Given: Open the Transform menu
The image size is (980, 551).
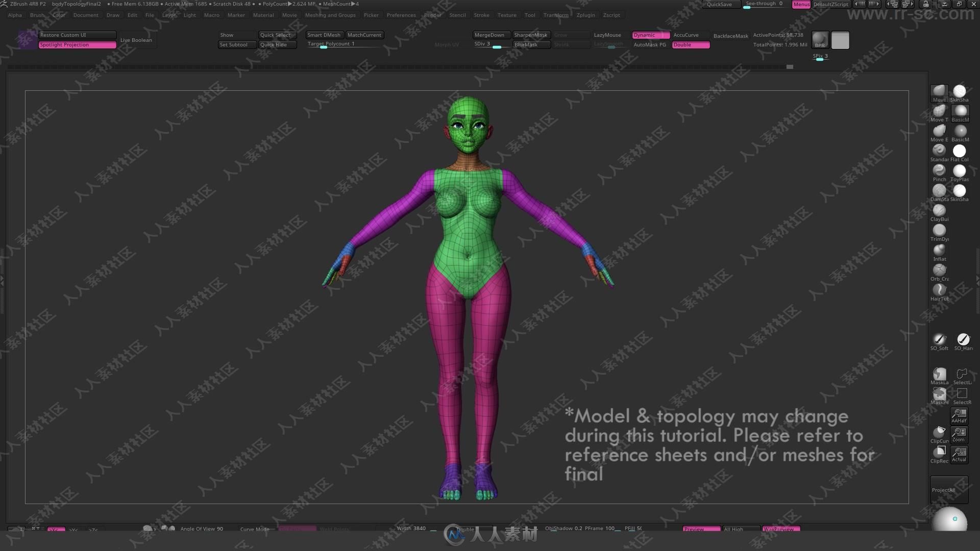Looking at the screenshot, I should [555, 15].
